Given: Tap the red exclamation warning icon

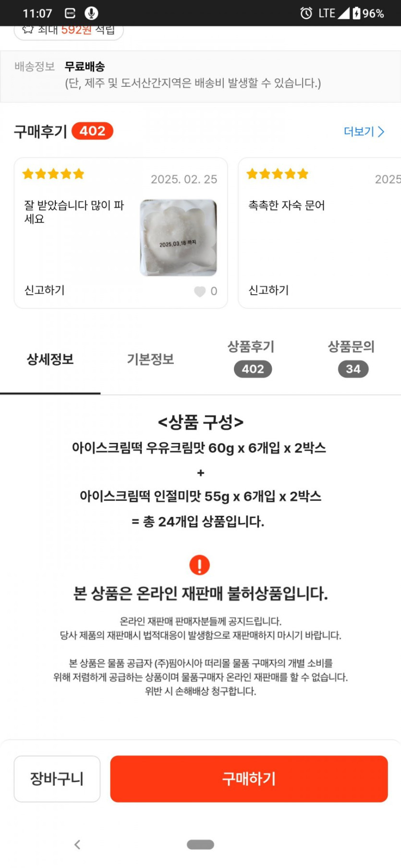Looking at the screenshot, I should coord(200,565).
